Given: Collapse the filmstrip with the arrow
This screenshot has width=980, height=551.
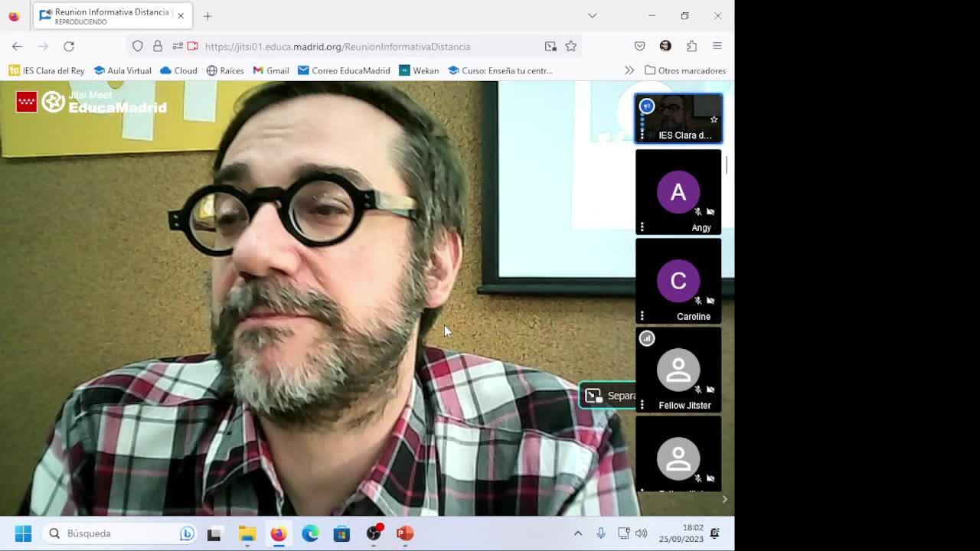Looking at the screenshot, I should [724, 500].
